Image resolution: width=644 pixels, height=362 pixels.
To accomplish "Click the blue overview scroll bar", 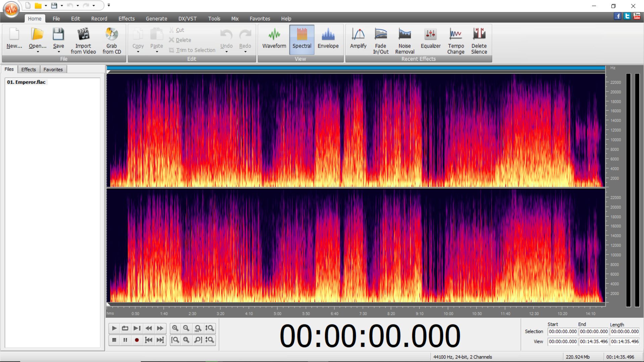I will (x=356, y=68).
